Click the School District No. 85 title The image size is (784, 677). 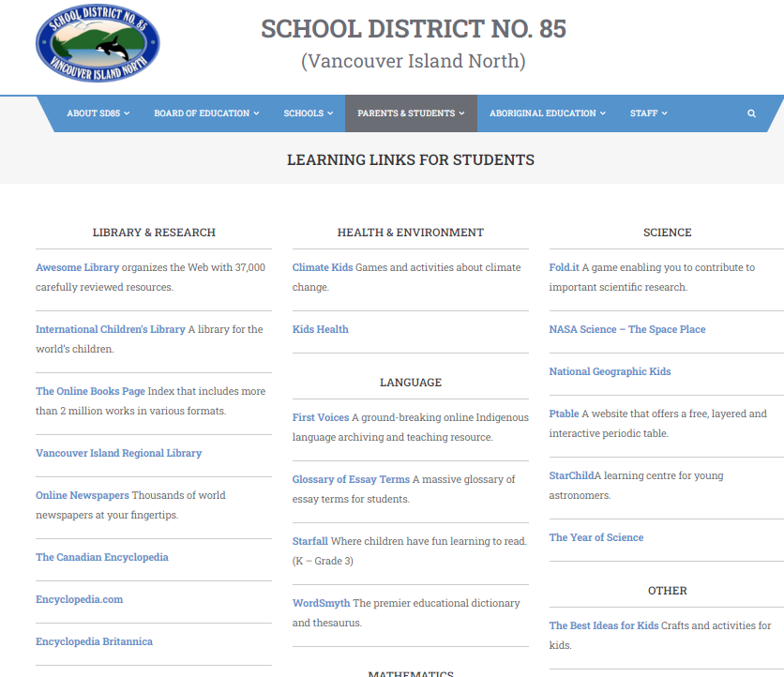414,28
